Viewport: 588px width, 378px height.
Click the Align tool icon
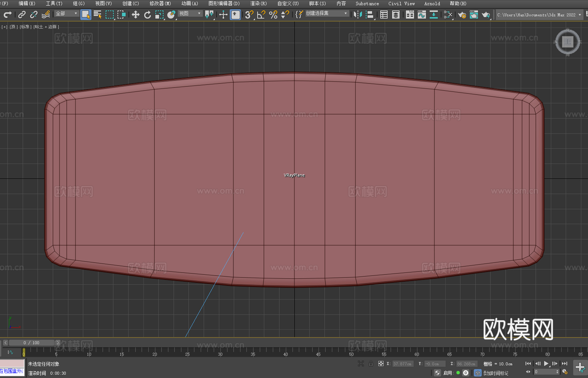[x=370, y=14]
